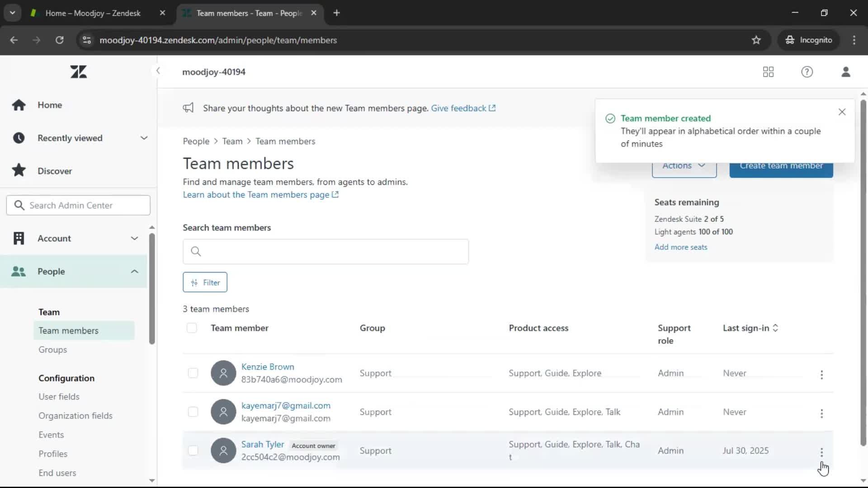Image resolution: width=868 pixels, height=488 pixels.
Task: Check the Kenzie Brown row checkbox
Action: pyautogui.click(x=193, y=373)
